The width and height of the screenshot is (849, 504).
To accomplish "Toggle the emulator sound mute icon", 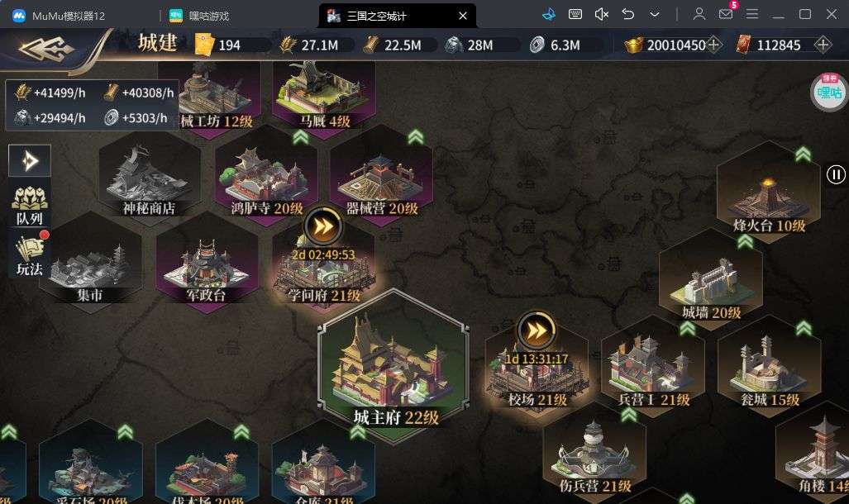I will (602, 15).
